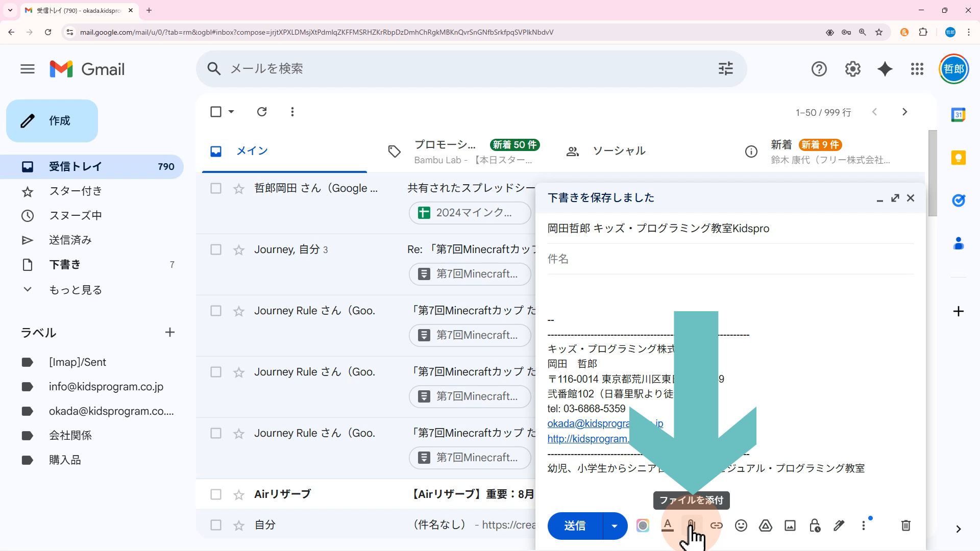This screenshot has height=551, width=980.
Task: Switch to the ソーシャル tab
Action: pos(619,151)
